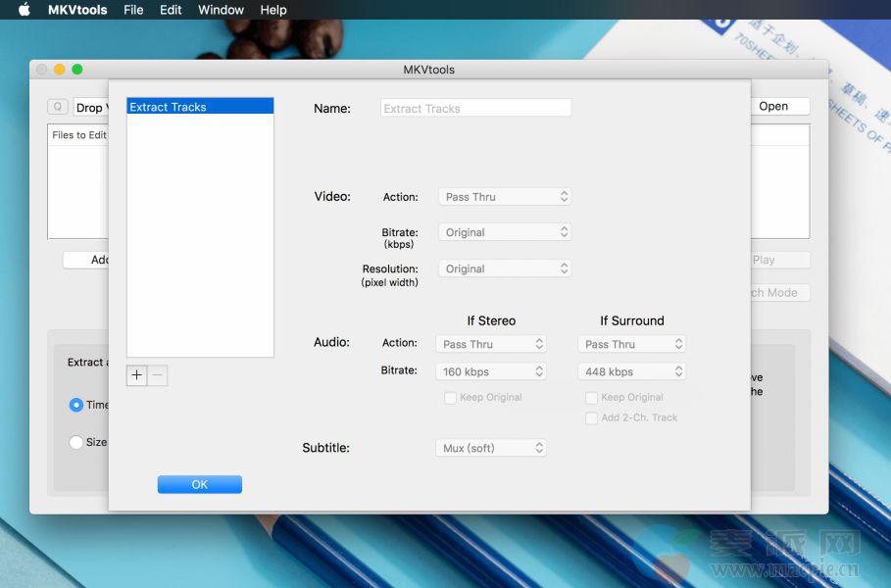This screenshot has height=588, width=891.
Task: Change the stereo 160 kbps bitrate dropdown
Action: click(x=491, y=371)
